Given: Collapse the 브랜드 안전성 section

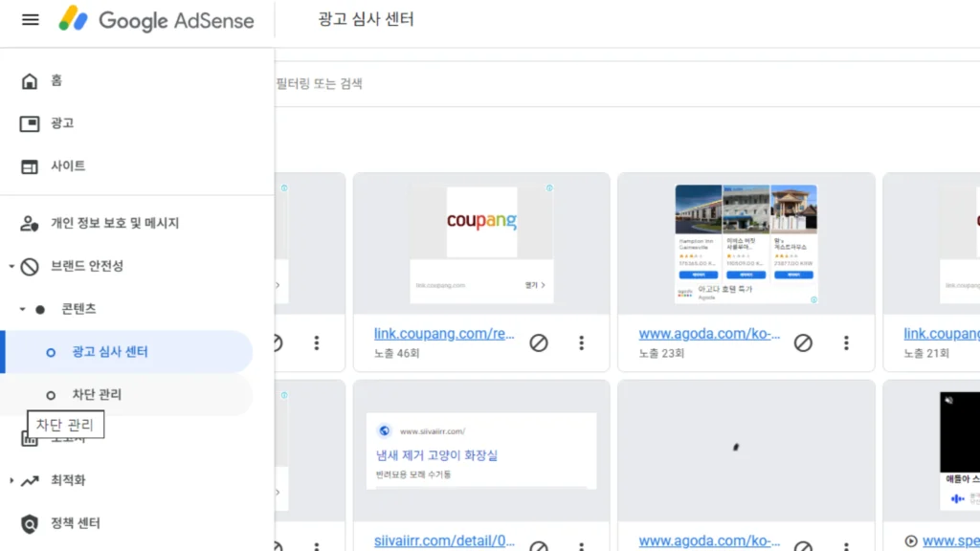Looking at the screenshot, I should click(x=10, y=267).
